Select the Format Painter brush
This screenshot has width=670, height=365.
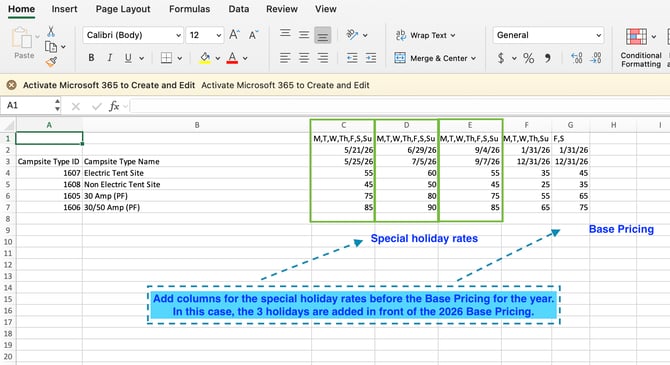pos(51,62)
